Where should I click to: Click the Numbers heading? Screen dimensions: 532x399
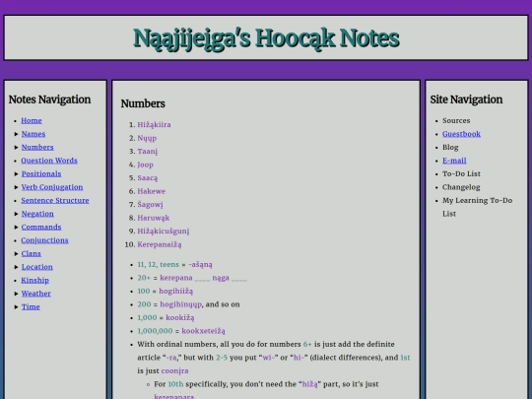coord(143,103)
